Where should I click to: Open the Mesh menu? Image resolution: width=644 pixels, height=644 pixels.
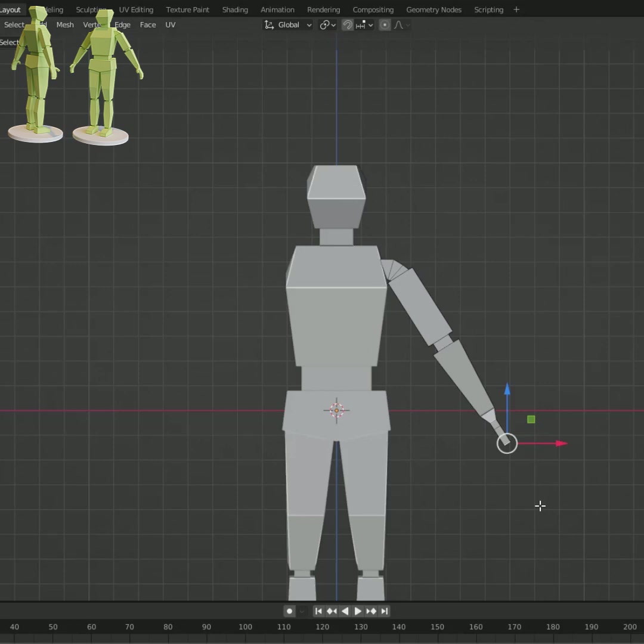point(64,24)
